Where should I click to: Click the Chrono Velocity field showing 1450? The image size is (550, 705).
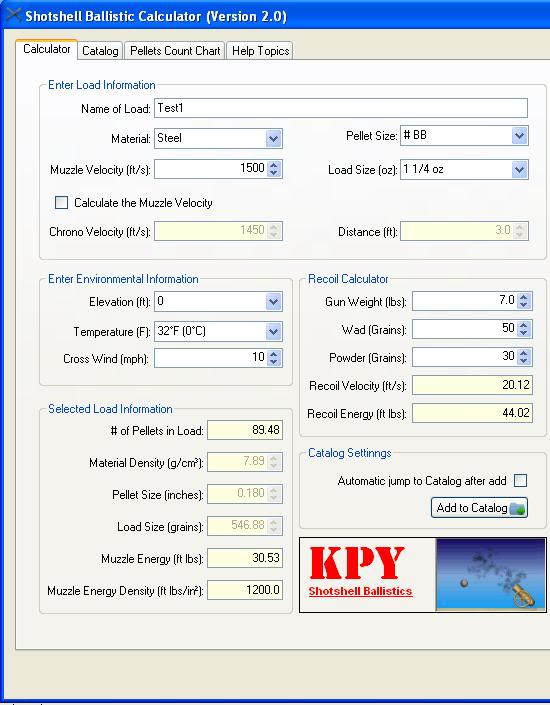click(x=219, y=231)
